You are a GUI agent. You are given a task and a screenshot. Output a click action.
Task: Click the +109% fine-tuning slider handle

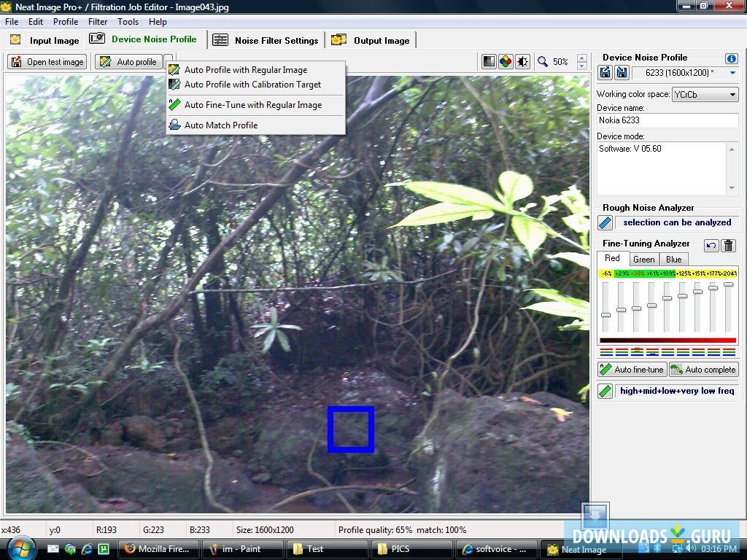(667, 298)
